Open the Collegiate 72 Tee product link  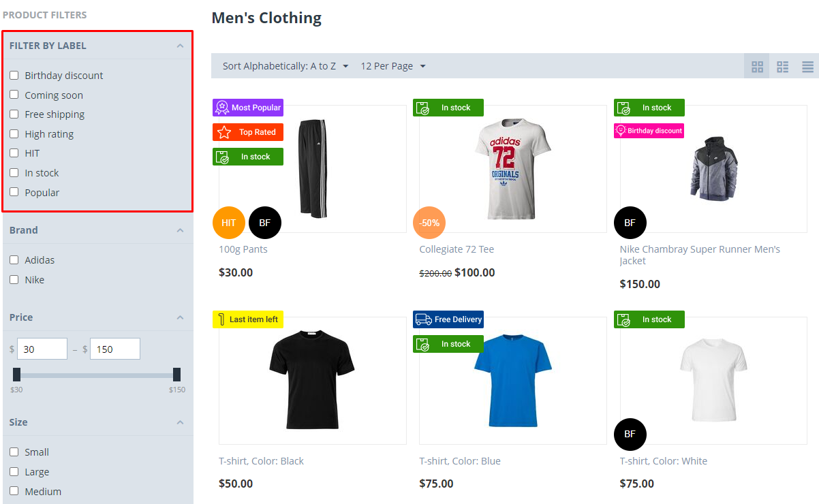pyautogui.click(x=457, y=249)
